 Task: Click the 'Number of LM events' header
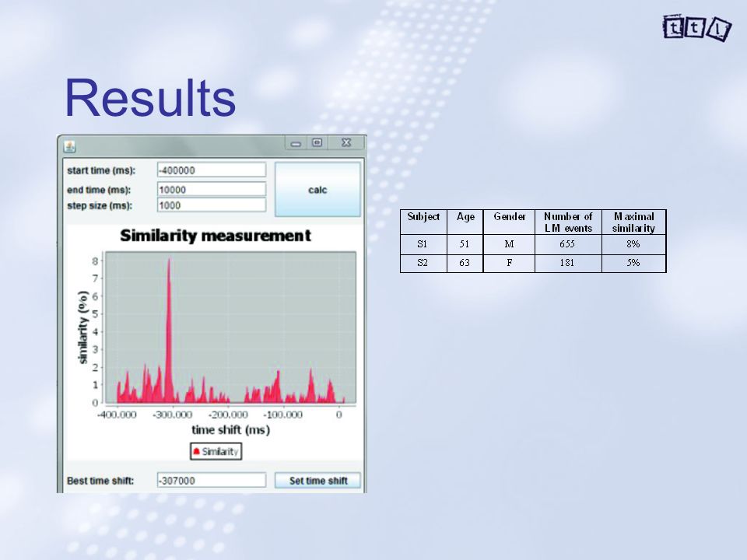[568, 222]
